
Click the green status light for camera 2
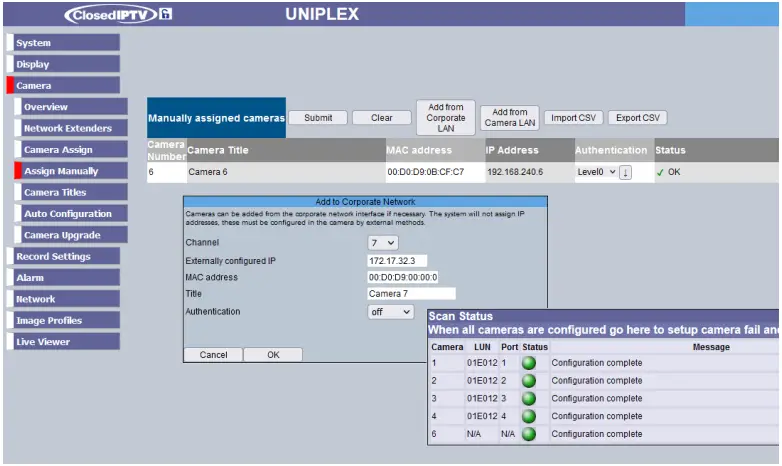tap(529, 381)
